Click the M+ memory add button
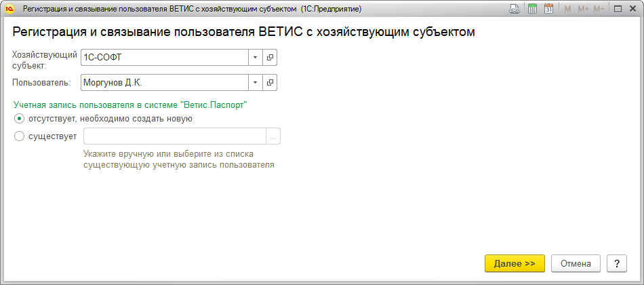This screenshot has height=285, width=644. (583, 9)
